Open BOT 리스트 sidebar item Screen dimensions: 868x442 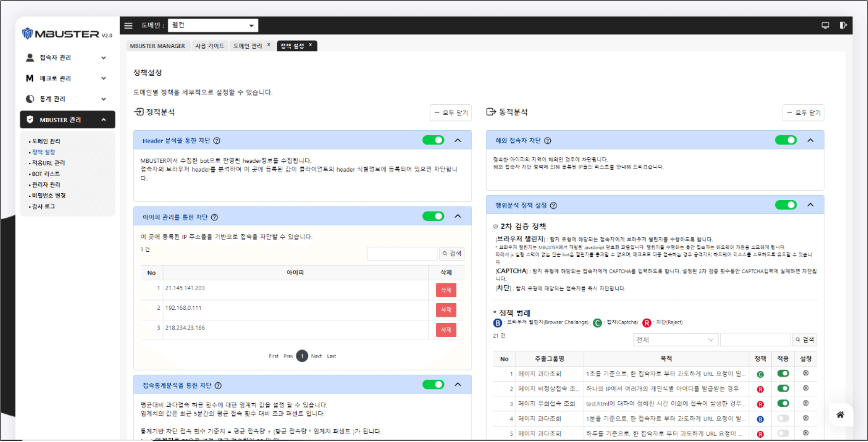click(x=46, y=174)
